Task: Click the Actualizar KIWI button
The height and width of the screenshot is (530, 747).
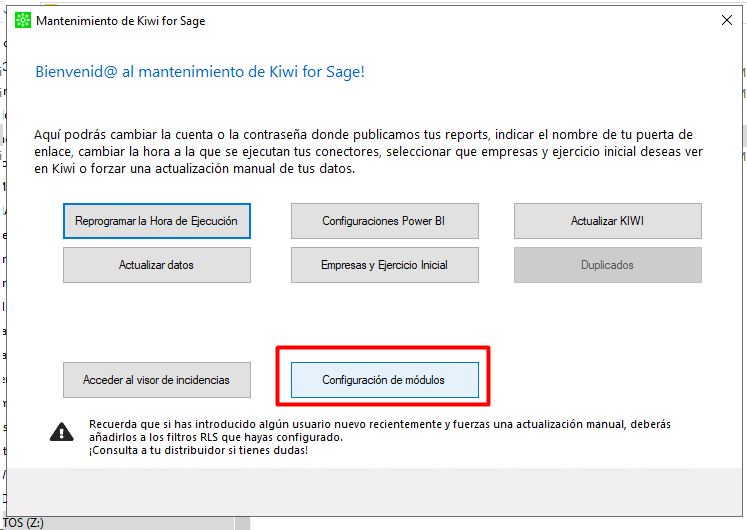Action: click(607, 221)
